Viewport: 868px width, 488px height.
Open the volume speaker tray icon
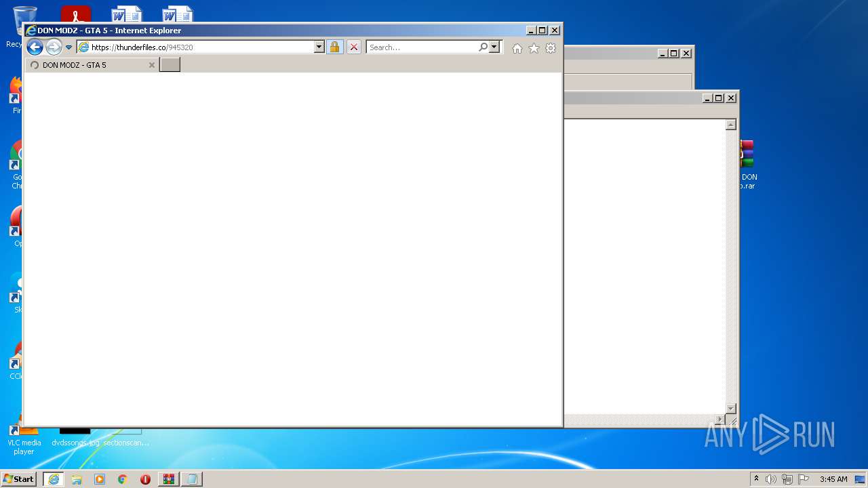771,479
